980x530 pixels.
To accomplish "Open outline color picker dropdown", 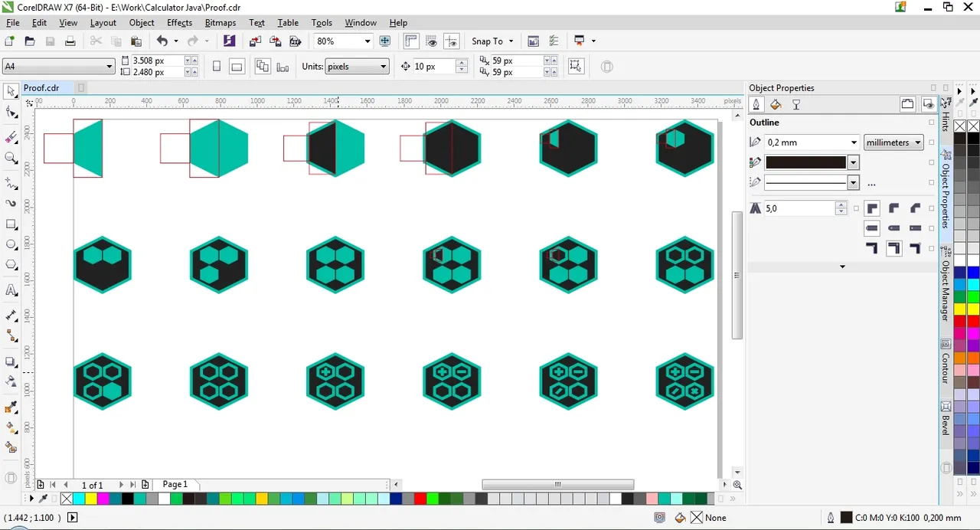I will pyautogui.click(x=853, y=162).
